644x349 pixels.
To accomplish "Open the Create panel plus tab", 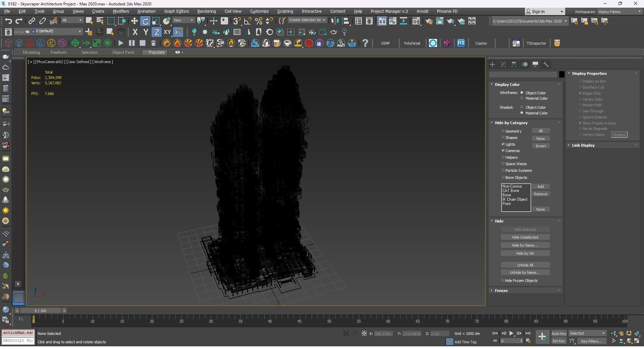I will click(x=492, y=64).
